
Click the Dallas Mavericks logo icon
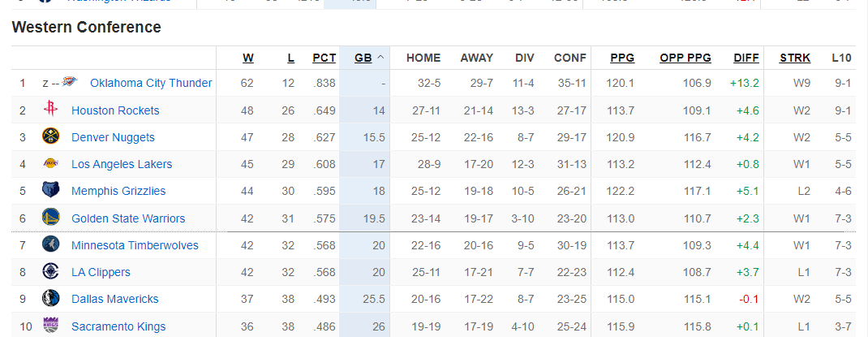coord(50,298)
